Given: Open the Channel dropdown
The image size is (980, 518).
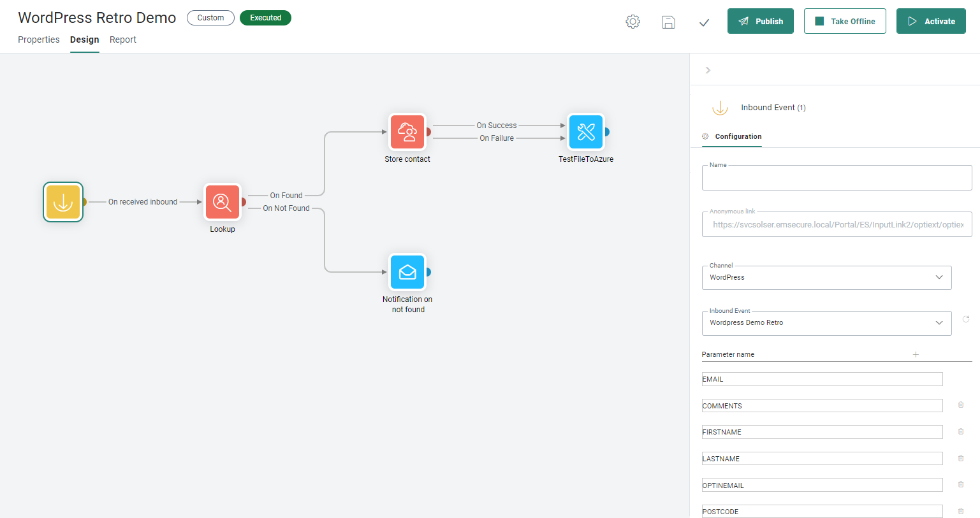Looking at the screenshot, I should [x=826, y=278].
